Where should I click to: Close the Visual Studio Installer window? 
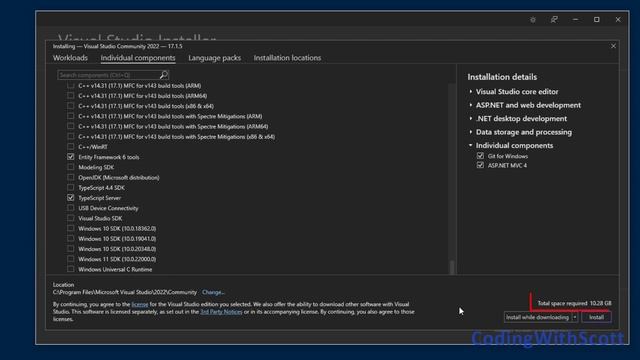click(x=618, y=20)
